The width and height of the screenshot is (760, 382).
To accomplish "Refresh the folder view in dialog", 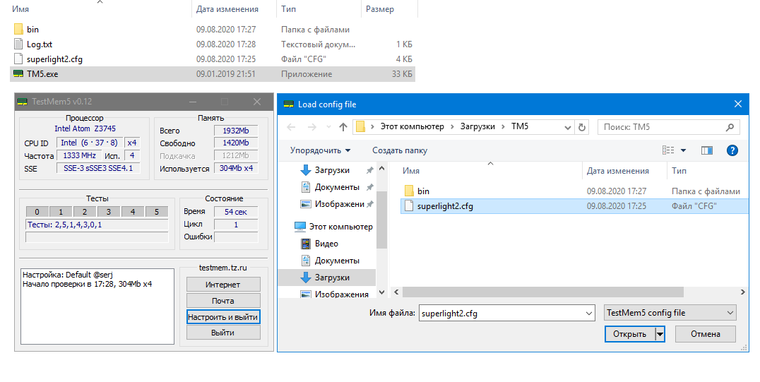I will coord(582,127).
